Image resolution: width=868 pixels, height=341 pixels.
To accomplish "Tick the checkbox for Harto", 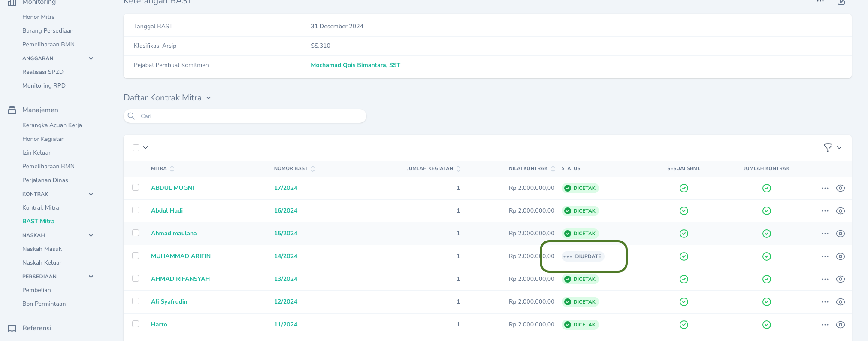I will (x=136, y=324).
